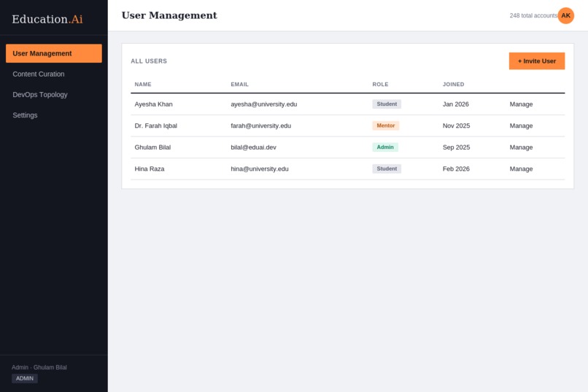Open Settings from sidebar
This screenshot has height=392, width=588.
tap(54, 115)
